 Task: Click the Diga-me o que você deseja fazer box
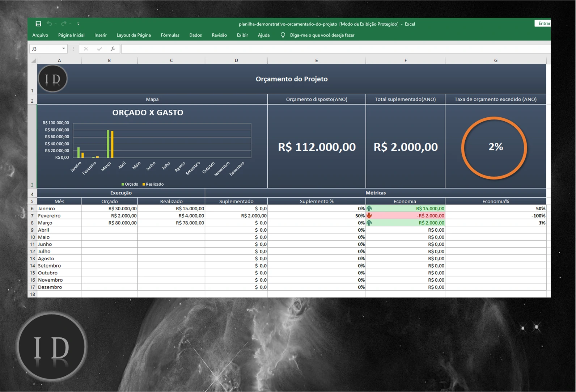(322, 35)
